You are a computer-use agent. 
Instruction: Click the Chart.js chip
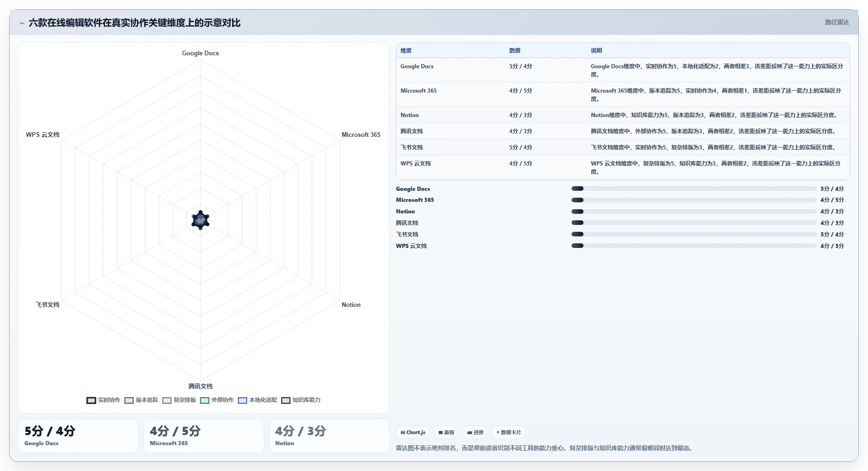click(x=413, y=432)
